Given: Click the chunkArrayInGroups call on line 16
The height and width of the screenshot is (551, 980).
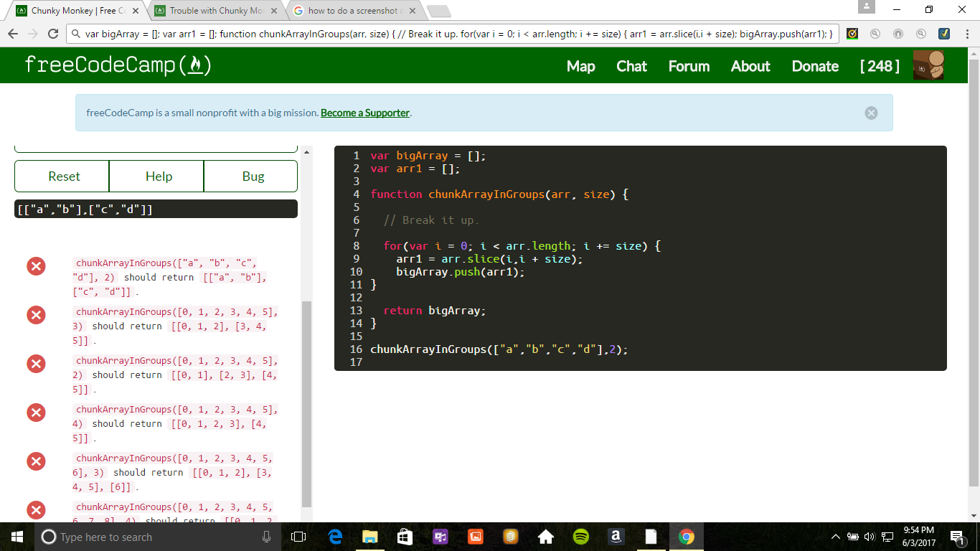Looking at the screenshot, I should [499, 349].
